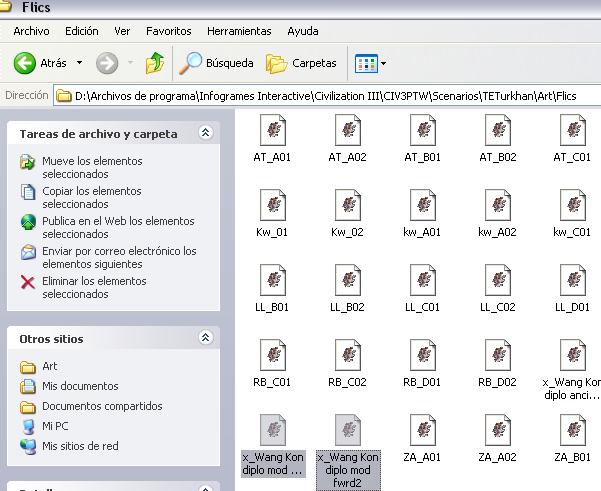
Task: Select the ZA_A01 file icon
Action: coord(421,430)
